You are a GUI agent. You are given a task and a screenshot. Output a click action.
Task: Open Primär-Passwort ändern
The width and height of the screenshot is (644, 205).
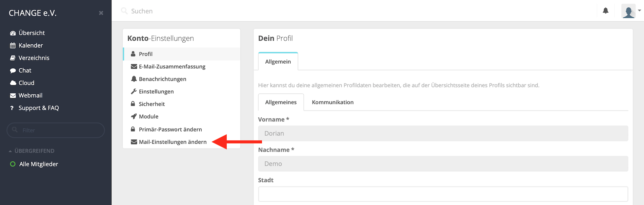tap(170, 129)
